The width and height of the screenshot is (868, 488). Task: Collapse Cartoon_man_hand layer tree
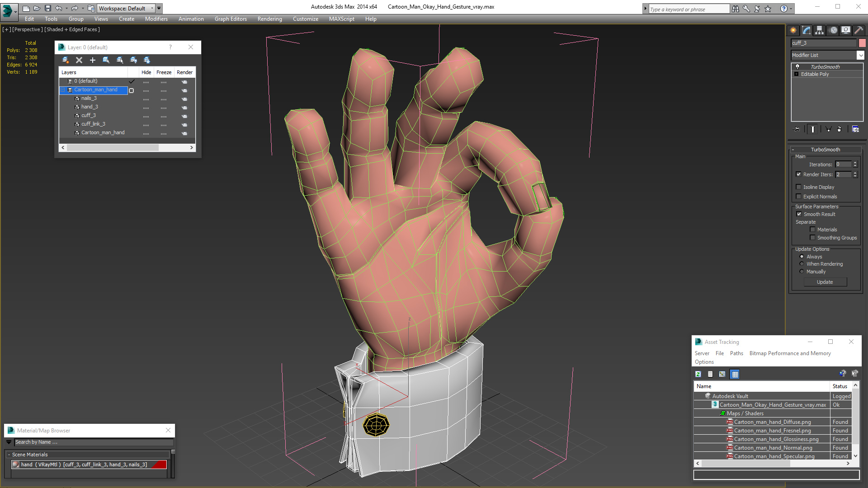63,90
